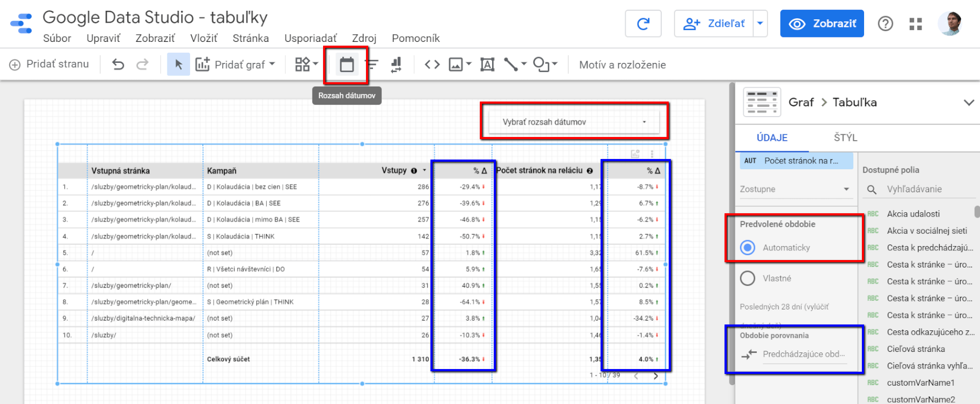Click Pridať stranu button
The image size is (980, 404).
pos(49,64)
